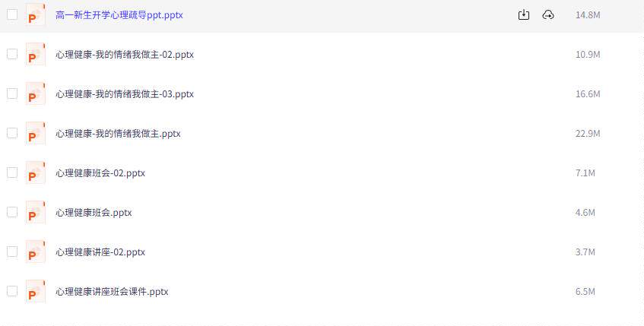The image size is (644, 326).
Task: Click the PPT icon for 高一新生开学心理疏导ppt.pptx
Action: point(35,14)
